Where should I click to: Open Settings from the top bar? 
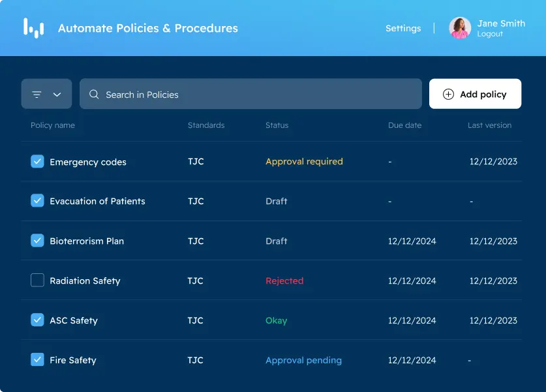point(402,28)
